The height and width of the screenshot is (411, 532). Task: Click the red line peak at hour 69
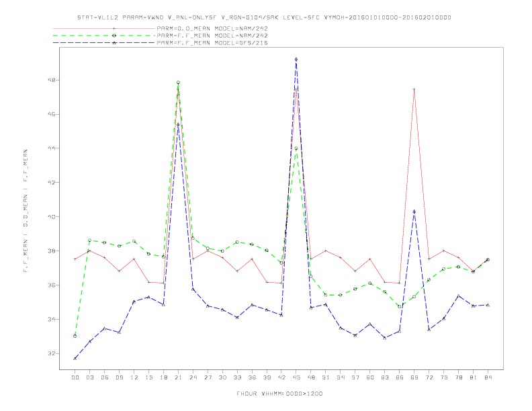coord(414,89)
